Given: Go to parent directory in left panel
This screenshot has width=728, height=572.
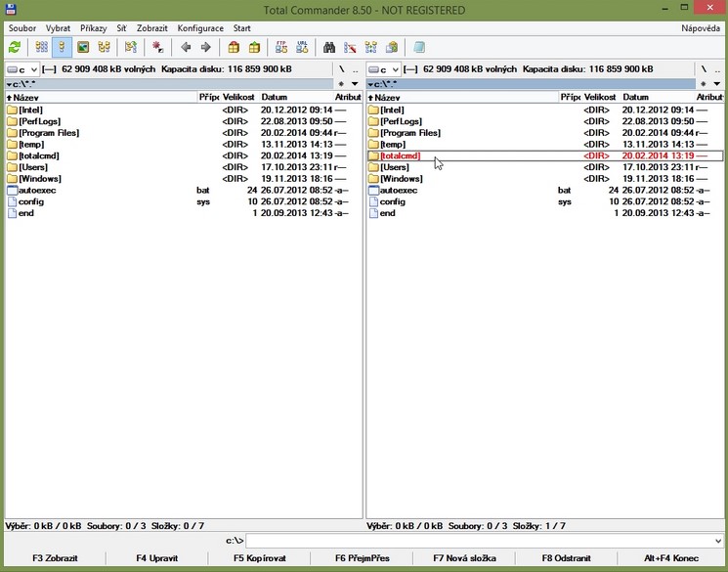Looking at the screenshot, I should click(x=355, y=69).
